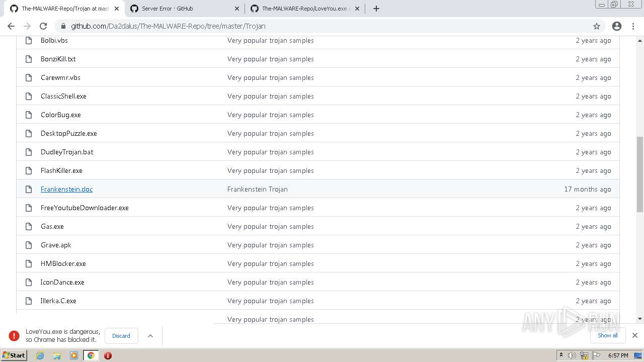The image size is (644, 362).
Task: Click the file icon beside HMBlocker.exe
Action: [x=29, y=263]
